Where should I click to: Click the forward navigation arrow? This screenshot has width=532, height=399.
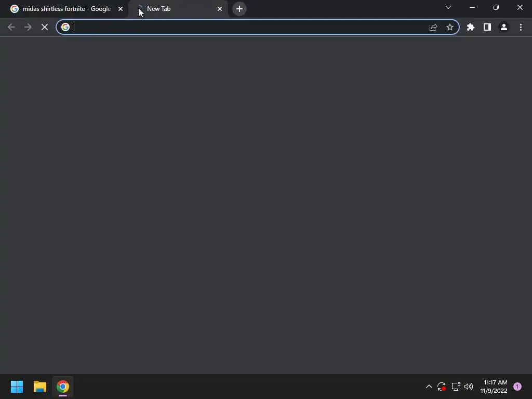coord(28,27)
